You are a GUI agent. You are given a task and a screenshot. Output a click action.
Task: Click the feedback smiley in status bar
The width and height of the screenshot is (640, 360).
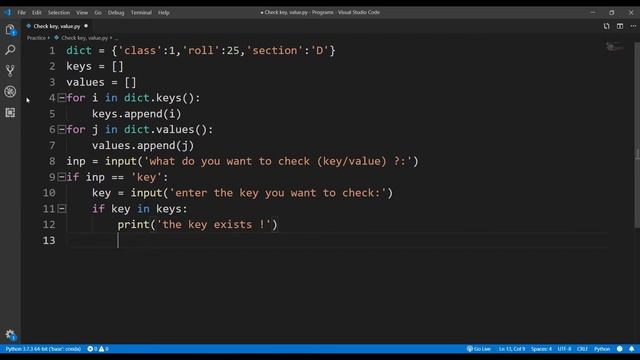point(620,349)
